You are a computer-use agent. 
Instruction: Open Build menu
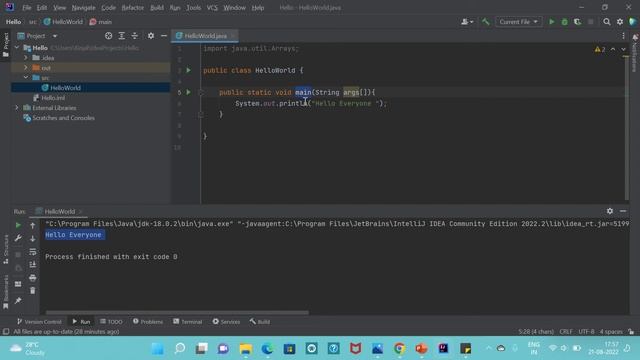pos(157,8)
